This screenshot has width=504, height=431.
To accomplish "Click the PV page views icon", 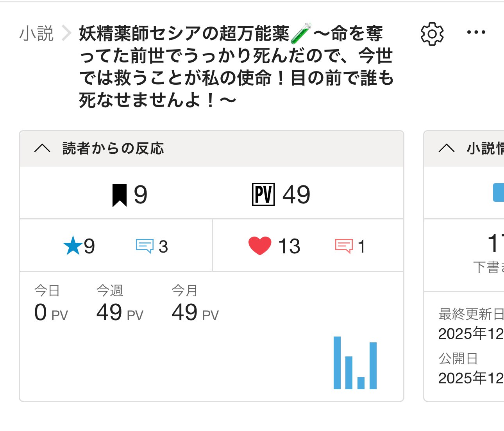I will tap(263, 194).
